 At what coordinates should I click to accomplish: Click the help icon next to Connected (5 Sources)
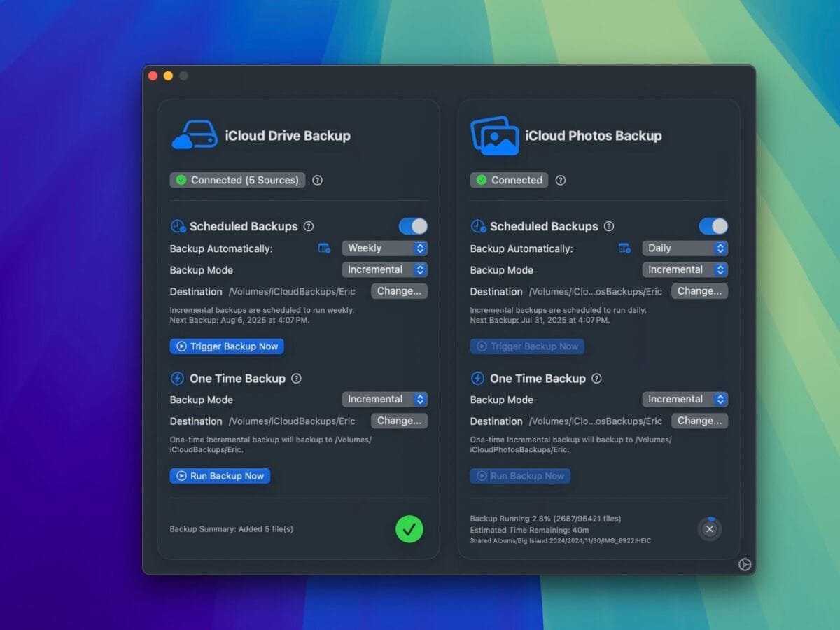[317, 180]
